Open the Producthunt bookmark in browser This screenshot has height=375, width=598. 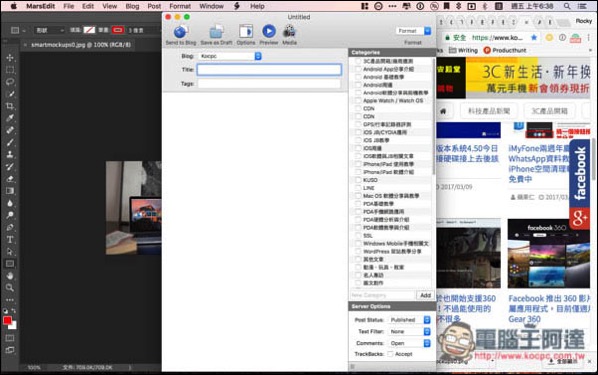(505, 50)
